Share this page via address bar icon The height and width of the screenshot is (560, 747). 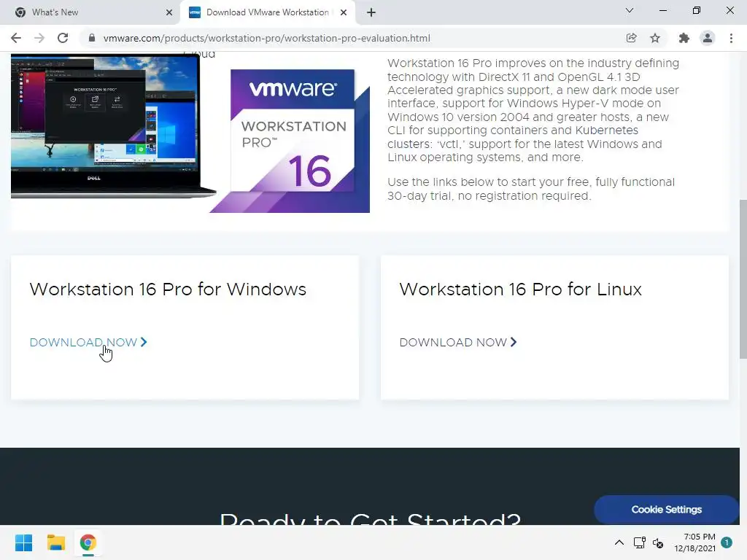pos(631,38)
